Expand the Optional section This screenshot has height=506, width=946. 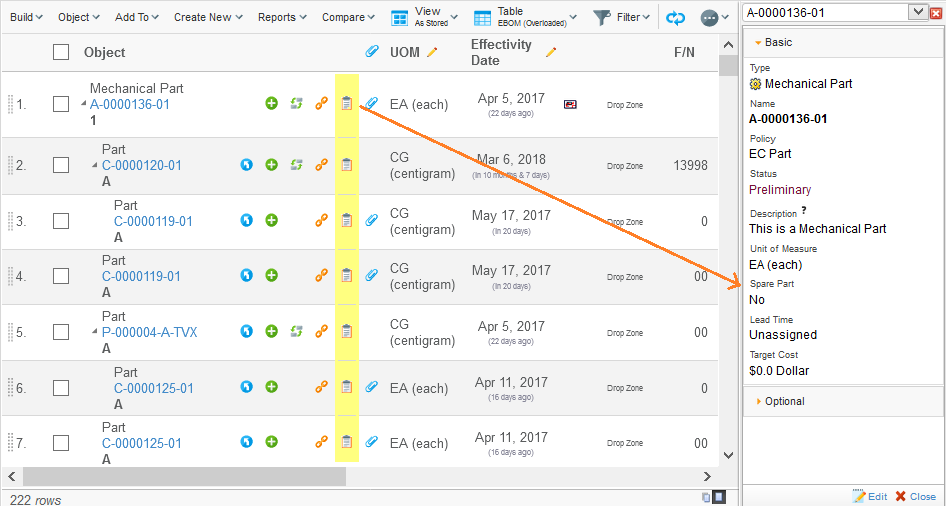[x=784, y=401]
